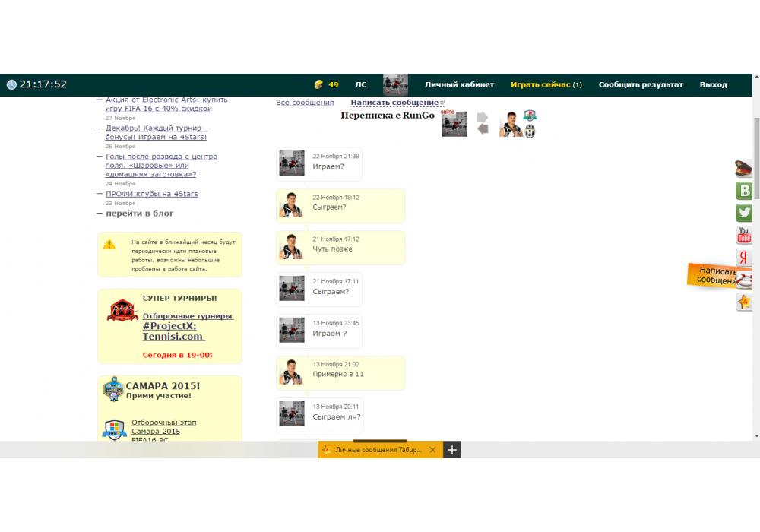
Task: Open '#ProjectX: Tennisi.com' tournament link
Action: tap(173, 331)
